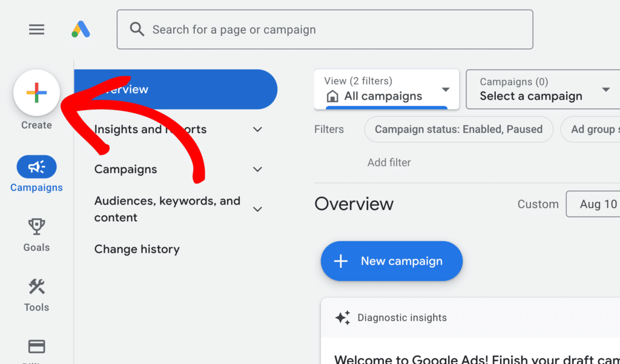This screenshot has height=364, width=620.
Task: Click the Add filter link
Action: [389, 163]
